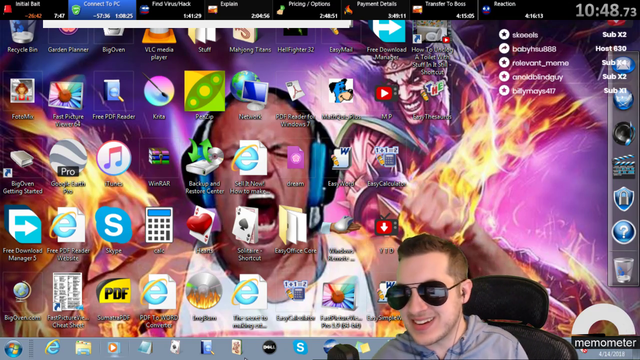Open EasyCalculator icon beside EasyWord
Screen dimensions: 640x360
click(386, 167)
